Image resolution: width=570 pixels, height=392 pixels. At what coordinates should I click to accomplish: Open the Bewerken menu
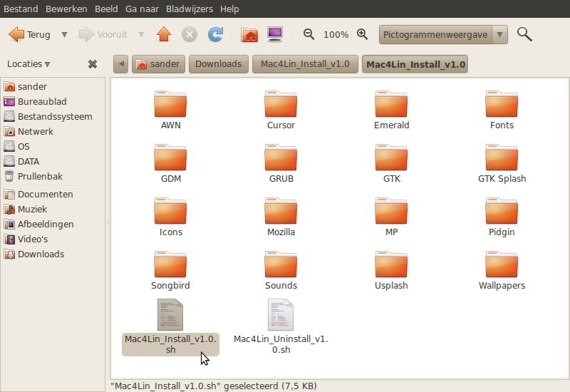point(66,9)
